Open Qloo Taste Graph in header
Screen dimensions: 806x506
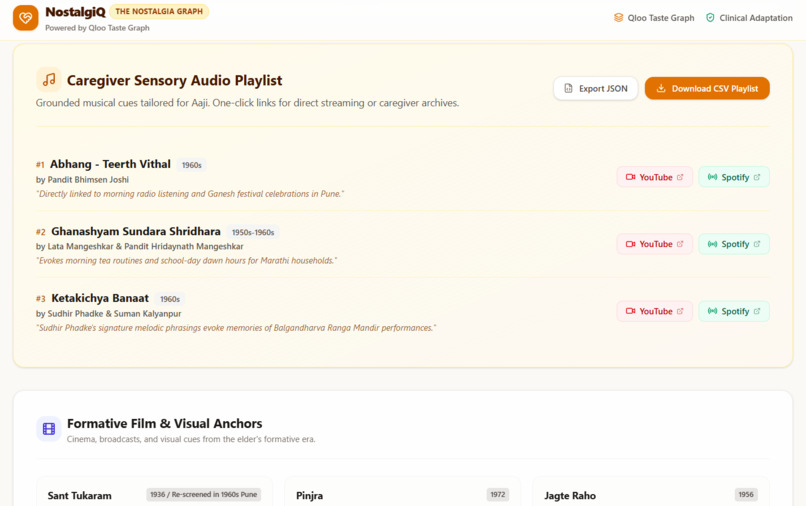pyautogui.click(x=654, y=17)
